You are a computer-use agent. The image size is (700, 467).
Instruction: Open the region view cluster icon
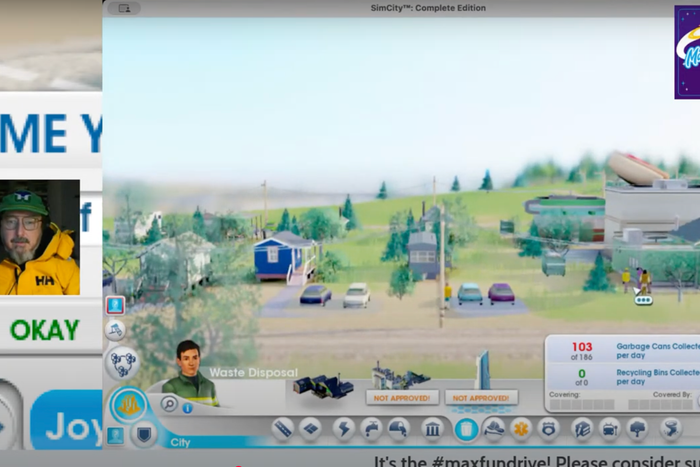coord(123,363)
